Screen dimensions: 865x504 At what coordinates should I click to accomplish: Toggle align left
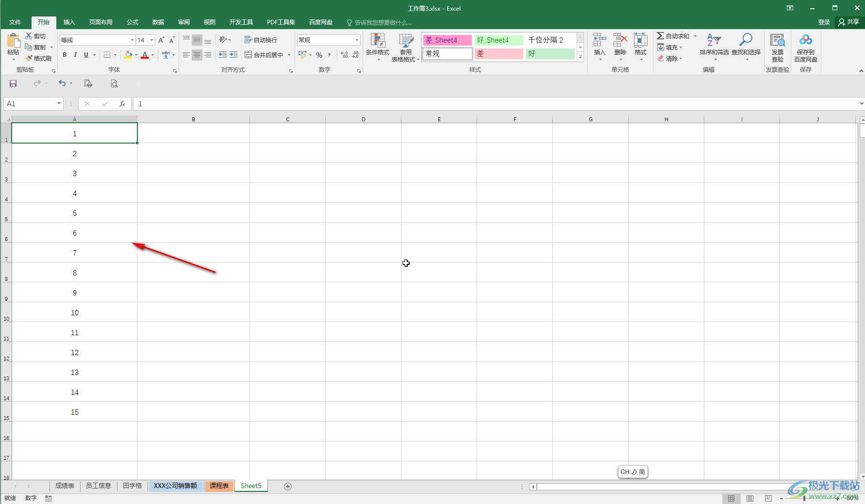186,55
